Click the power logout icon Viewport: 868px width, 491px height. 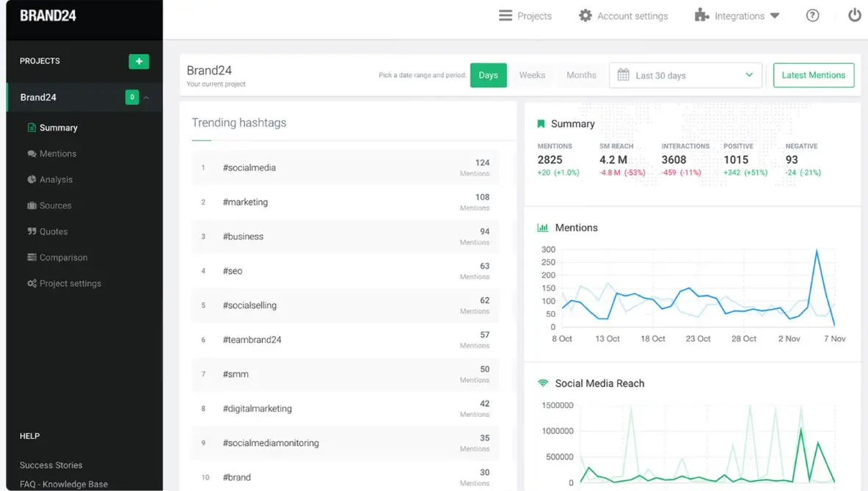(854, 15)
